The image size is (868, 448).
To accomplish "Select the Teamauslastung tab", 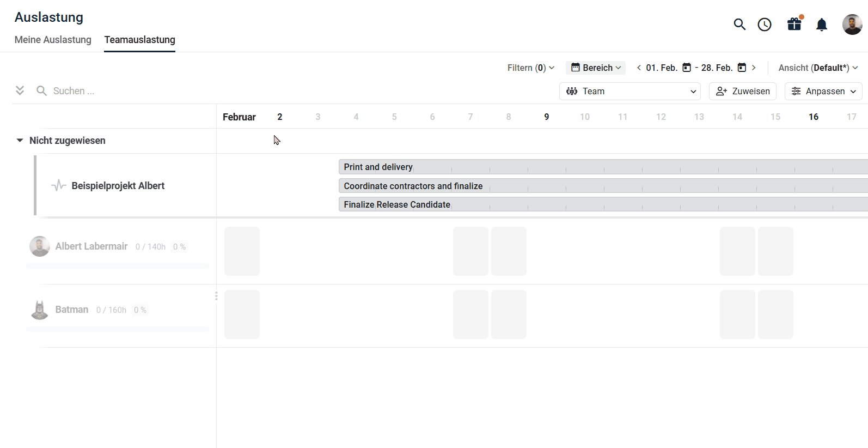I will point(139,40).
